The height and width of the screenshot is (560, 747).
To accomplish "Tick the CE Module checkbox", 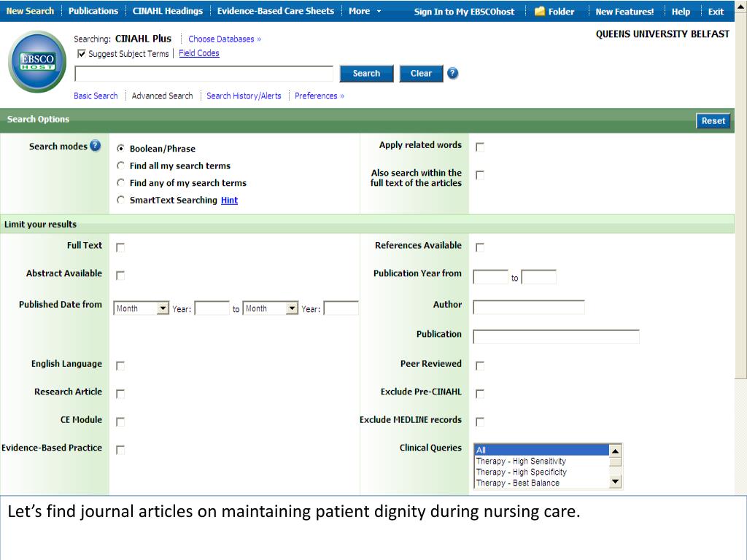I will pos(120,422).
